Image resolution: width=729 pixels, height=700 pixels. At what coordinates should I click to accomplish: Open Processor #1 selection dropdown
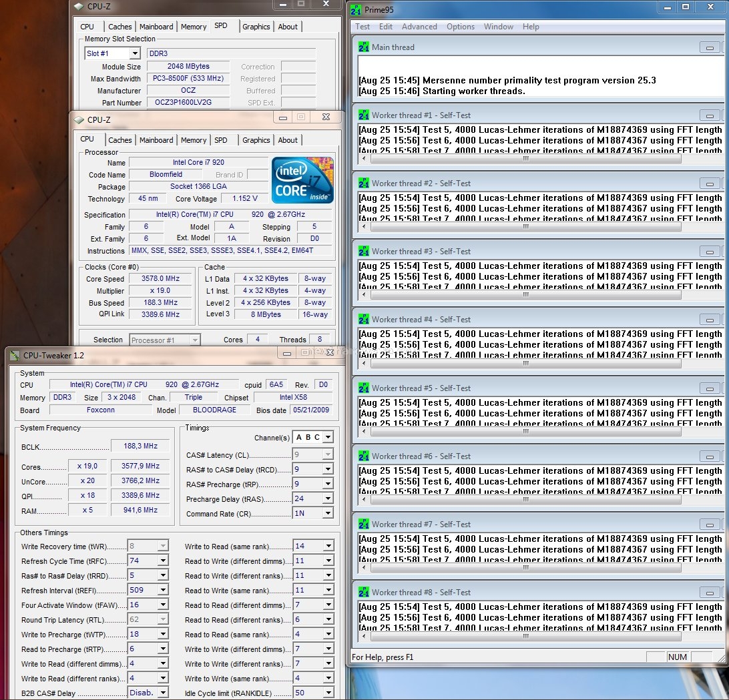pyautogui.click(x=195, y=340)
